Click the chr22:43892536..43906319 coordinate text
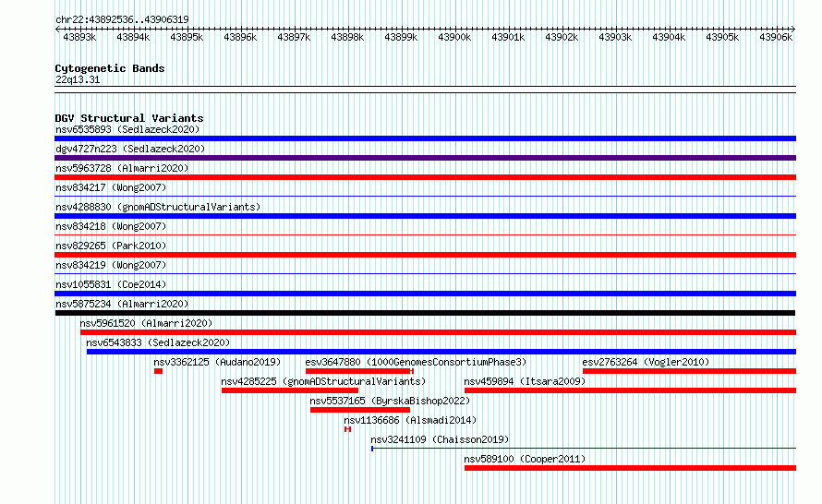Viewport: 822px width, 504px height. [x=122, y=20]
